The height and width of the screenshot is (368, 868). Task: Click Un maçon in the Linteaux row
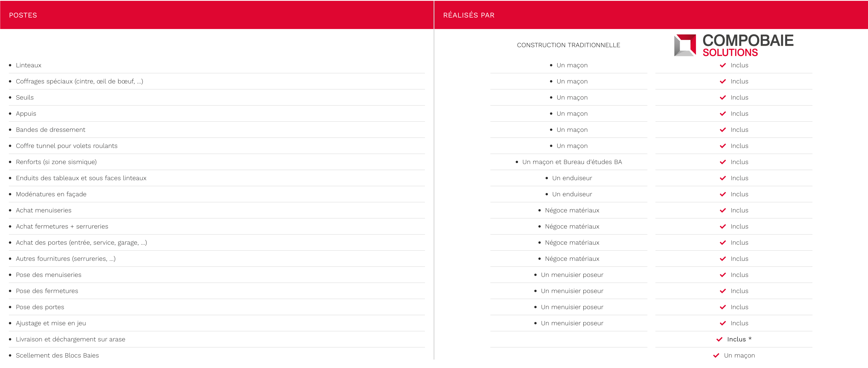572,66
